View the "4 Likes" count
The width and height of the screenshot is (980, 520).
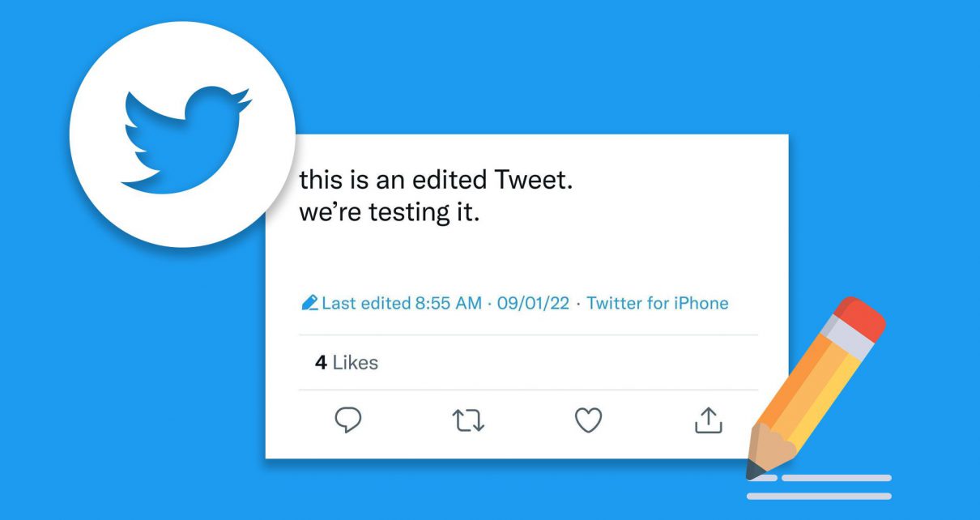[x=347, y=362]
